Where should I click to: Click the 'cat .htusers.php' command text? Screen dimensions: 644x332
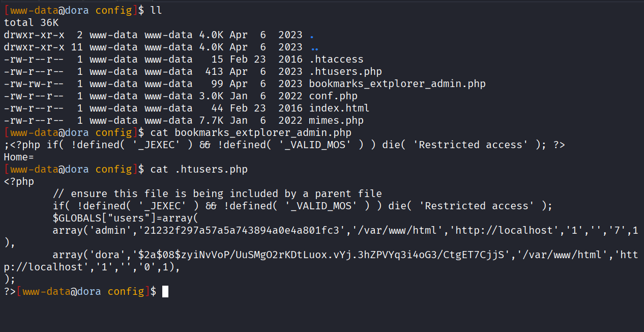199,170
